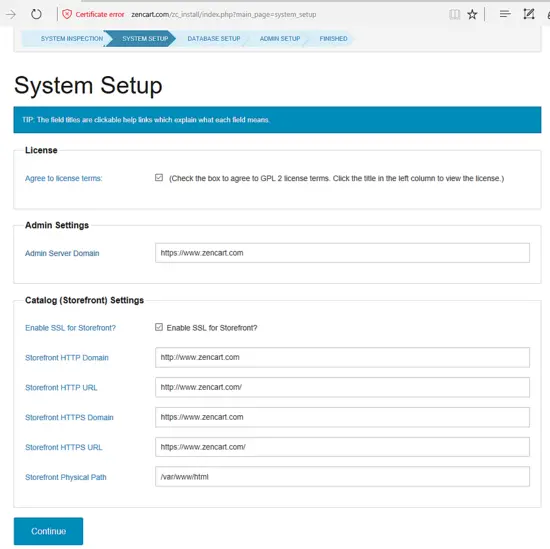Open Storefront HTTPS Domain help link
This screenshot has width=550, height=549.
(x=69, y=417)
